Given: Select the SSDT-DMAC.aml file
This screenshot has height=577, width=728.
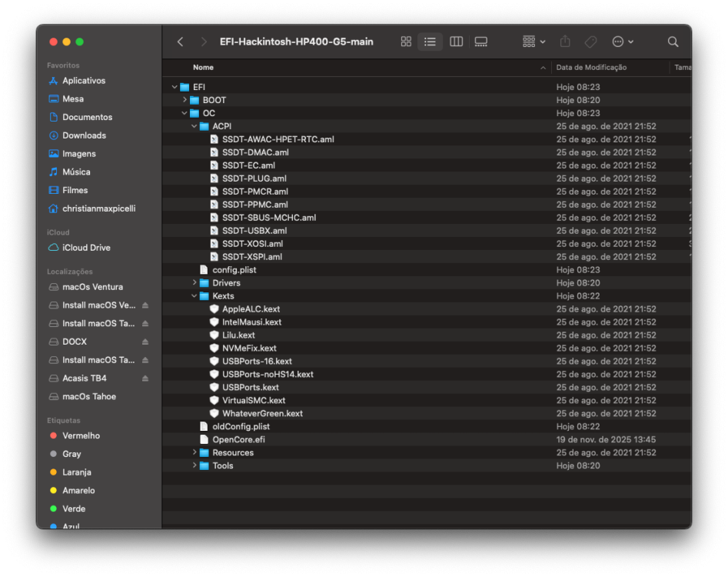Looking at the screenshot, I should pyautogui.click(x=255, y=152).
